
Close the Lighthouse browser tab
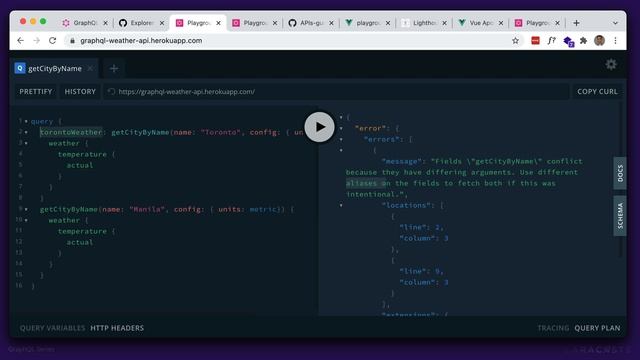[x=444, y=23]
